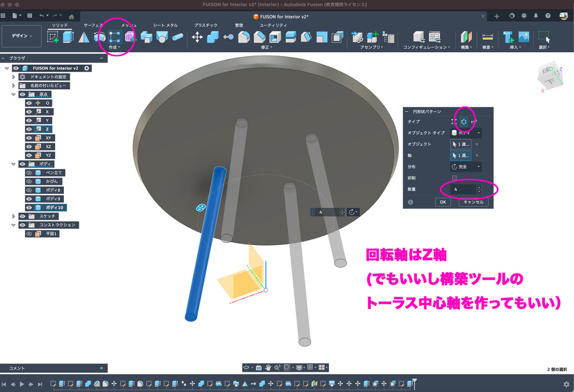Viewport: 574px width, 392px height.
Task: Select the rectangular pattern tool in toolbar
Action: 115,37
